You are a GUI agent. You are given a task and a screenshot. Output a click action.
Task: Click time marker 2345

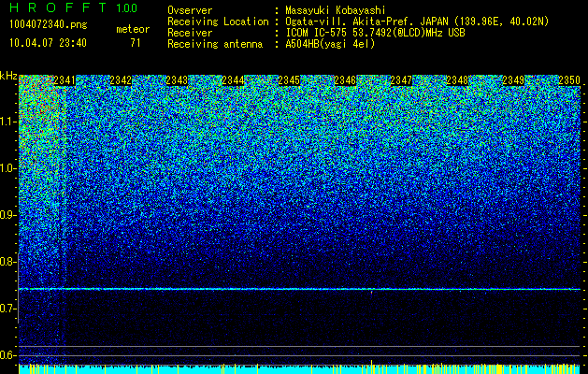tap(289, 80)
